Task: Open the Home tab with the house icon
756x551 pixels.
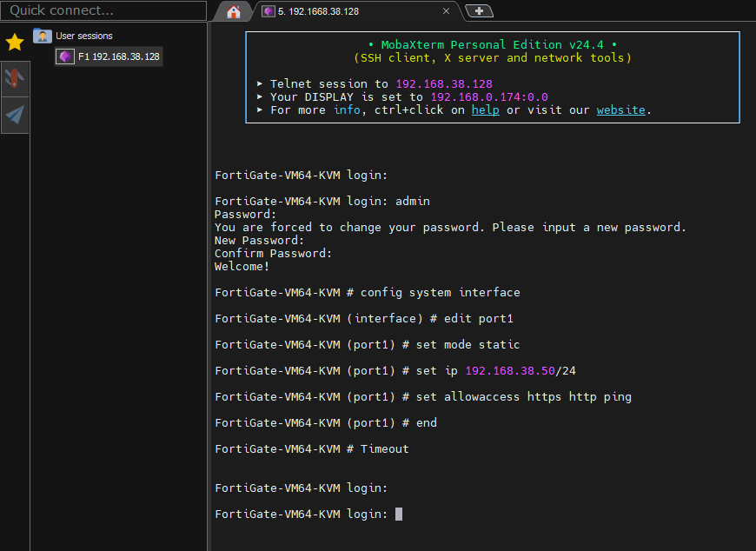Action: coord(234,11)
